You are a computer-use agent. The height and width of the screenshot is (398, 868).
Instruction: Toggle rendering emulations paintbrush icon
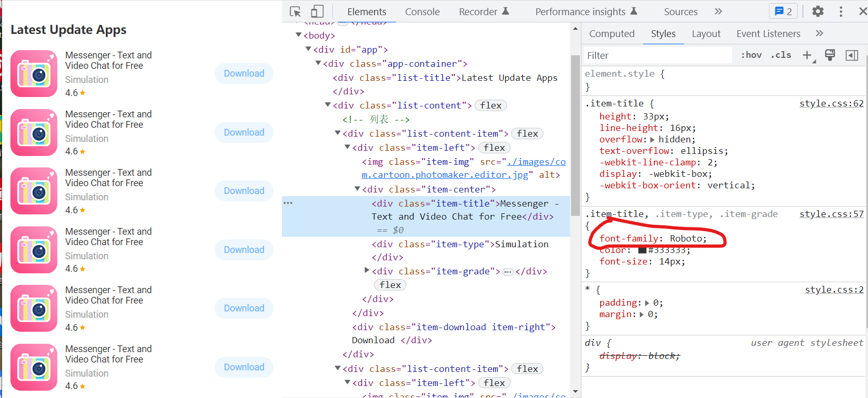[830, 55]
